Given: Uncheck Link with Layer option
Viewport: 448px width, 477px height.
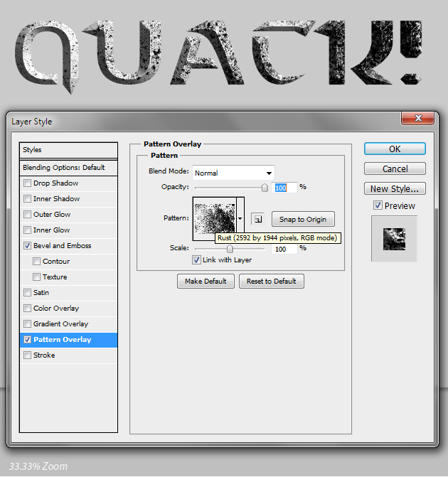Looking at the screenshot, I should pos(197,260).
